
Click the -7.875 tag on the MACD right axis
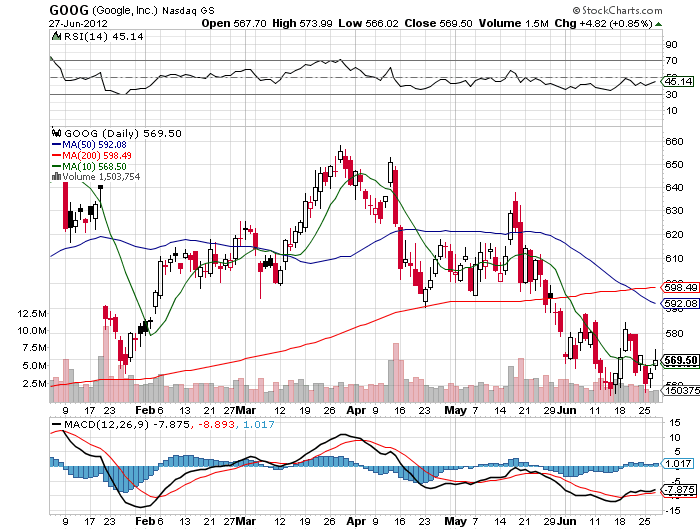coord(679,490)
